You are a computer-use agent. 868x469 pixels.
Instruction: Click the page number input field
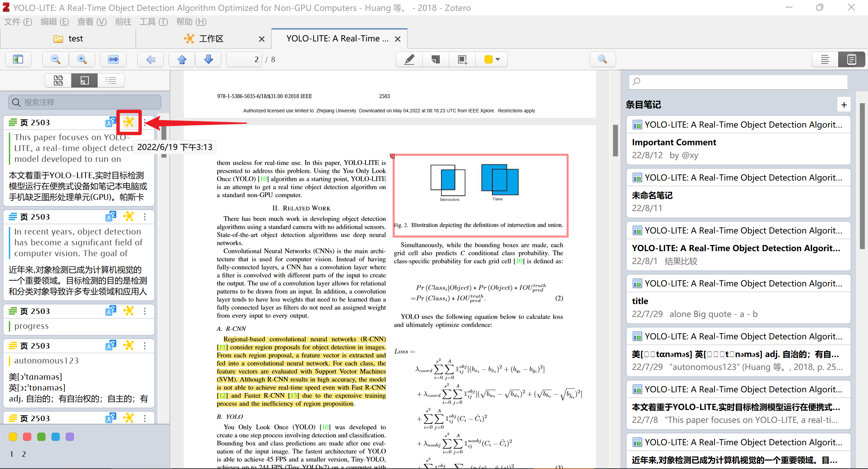244,59
